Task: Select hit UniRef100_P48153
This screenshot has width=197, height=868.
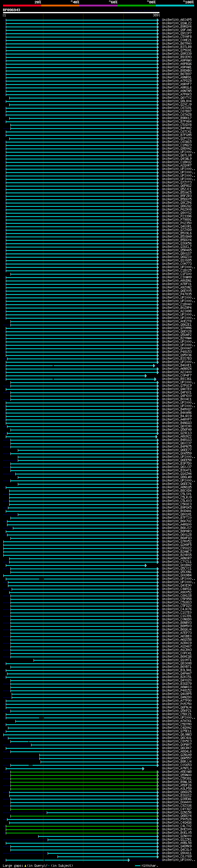Action: point(177,352)
